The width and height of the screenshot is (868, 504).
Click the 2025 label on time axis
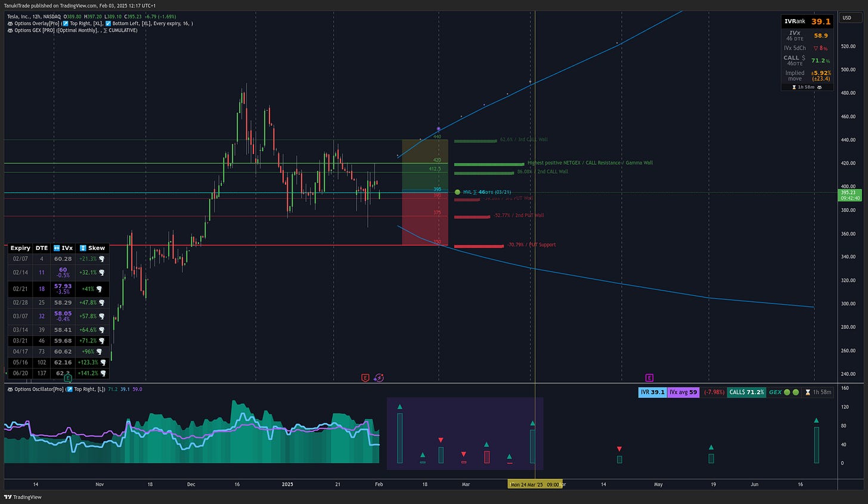287,484
